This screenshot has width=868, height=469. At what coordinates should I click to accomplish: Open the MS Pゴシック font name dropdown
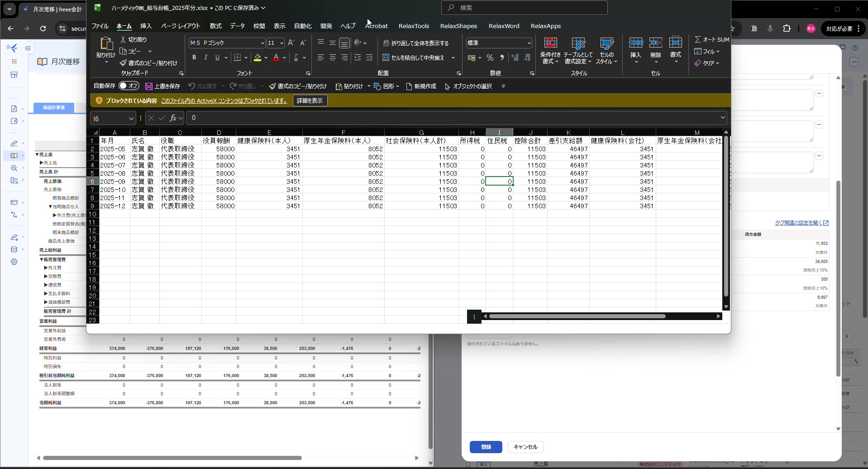click(x=262, y=43)
